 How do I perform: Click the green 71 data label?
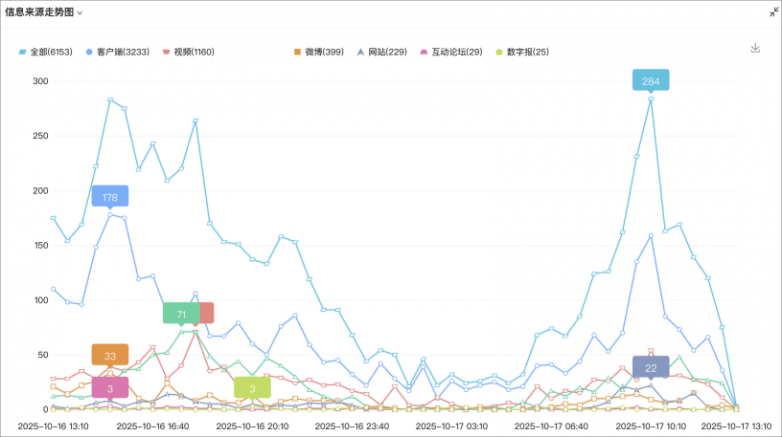coord(181,314)
